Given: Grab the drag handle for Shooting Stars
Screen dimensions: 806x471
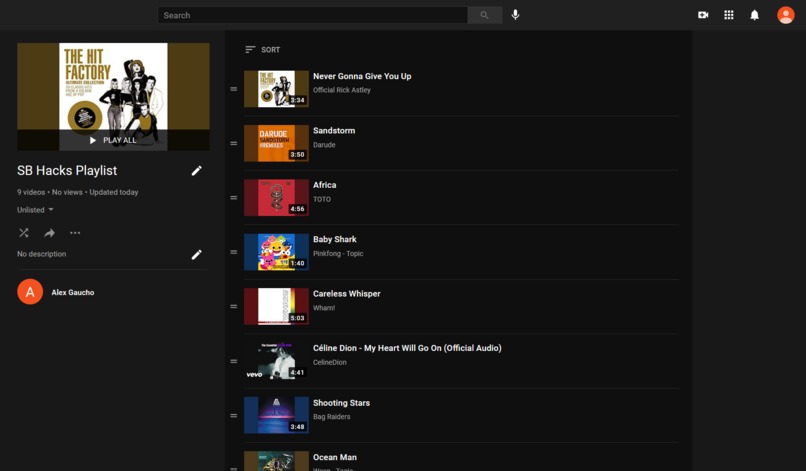Looking at the screenshot, I should [x=234, y=416].
